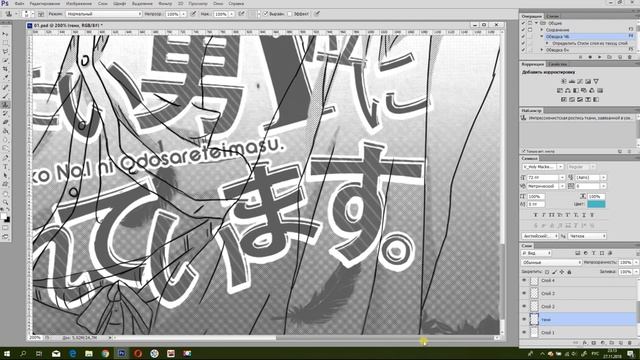Select the Eraser tool
The width and height of the screenshot is (640, 360).
[x=5, y=122]
